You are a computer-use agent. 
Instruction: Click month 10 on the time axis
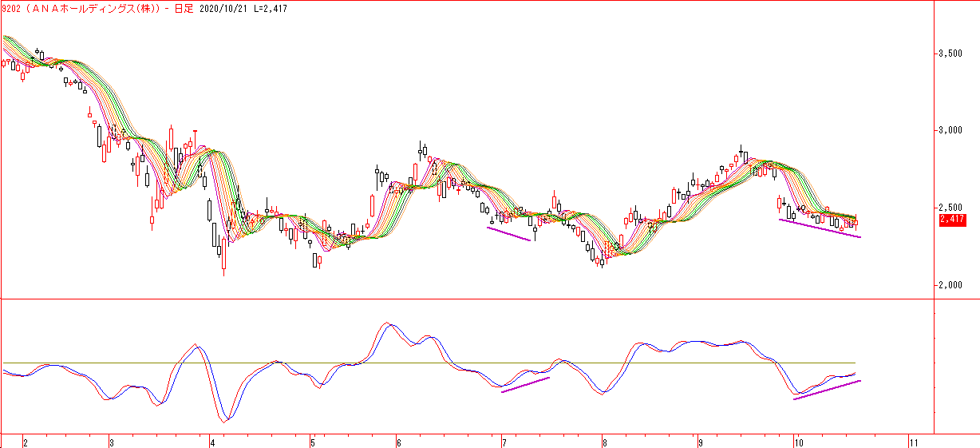tap(797, 442)
